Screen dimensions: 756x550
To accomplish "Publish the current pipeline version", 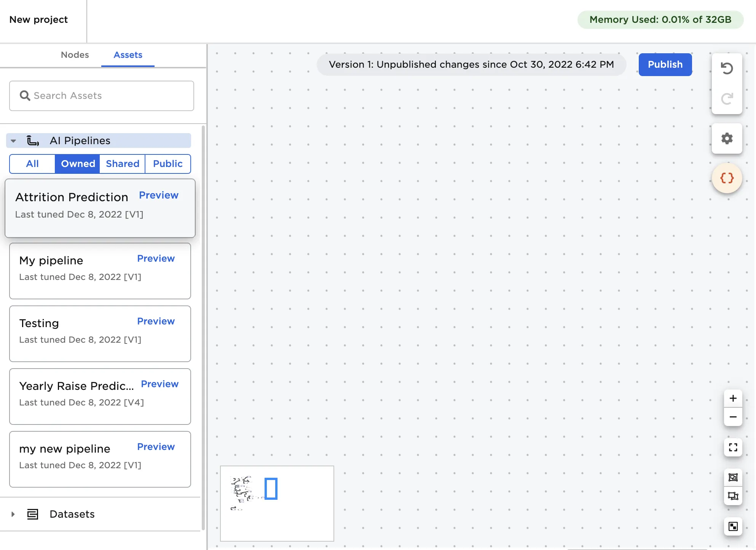I will tap(665, 64).
